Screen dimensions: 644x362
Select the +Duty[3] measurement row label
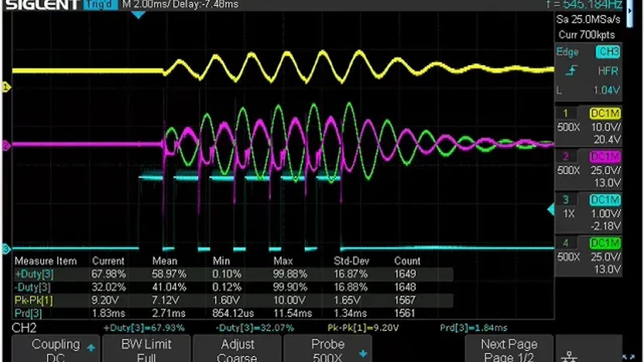point(34,274)
